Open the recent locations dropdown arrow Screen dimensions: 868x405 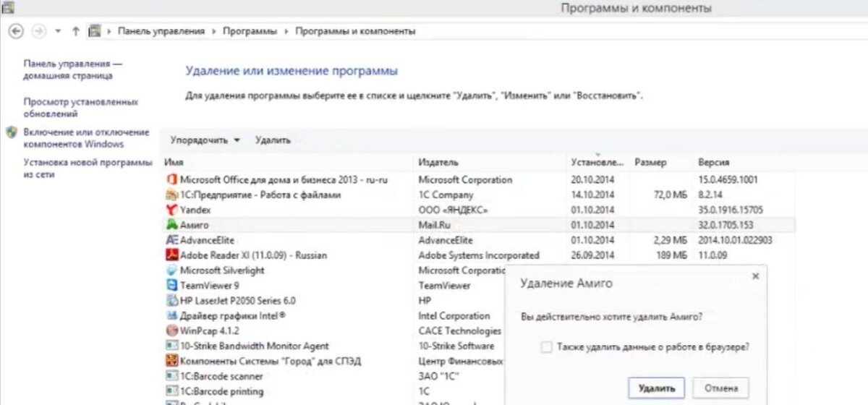click(x=57, y=32)
